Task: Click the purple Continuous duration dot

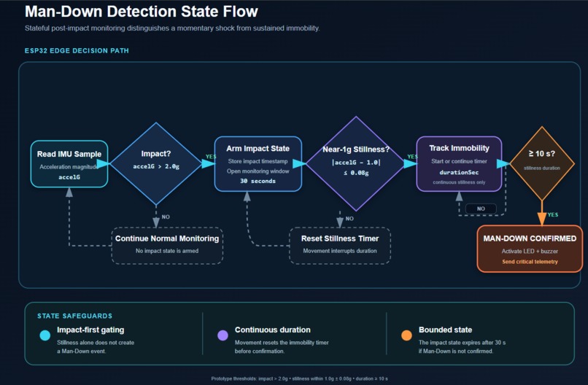Action: coord(223,335)
